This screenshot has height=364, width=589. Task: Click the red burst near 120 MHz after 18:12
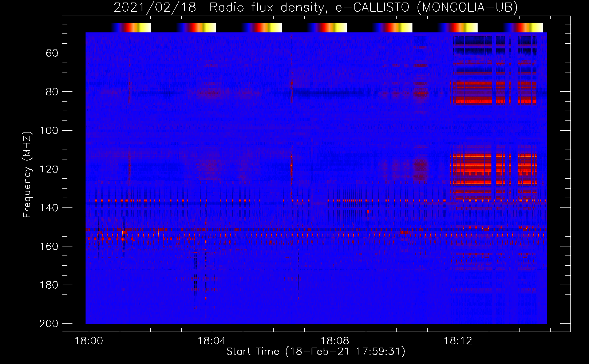494,171
